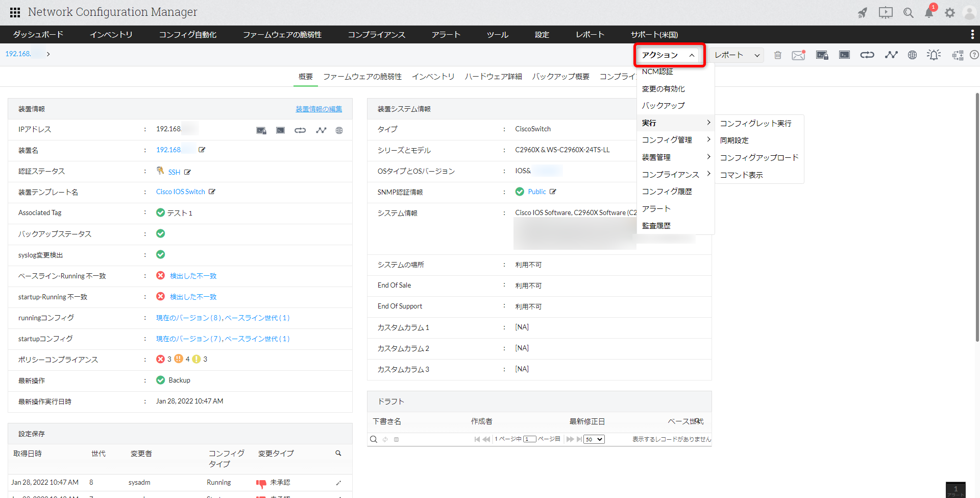Click the envelope mail icon with red dot
Viewport: 980px width, 498px height.
click(798, 55)
